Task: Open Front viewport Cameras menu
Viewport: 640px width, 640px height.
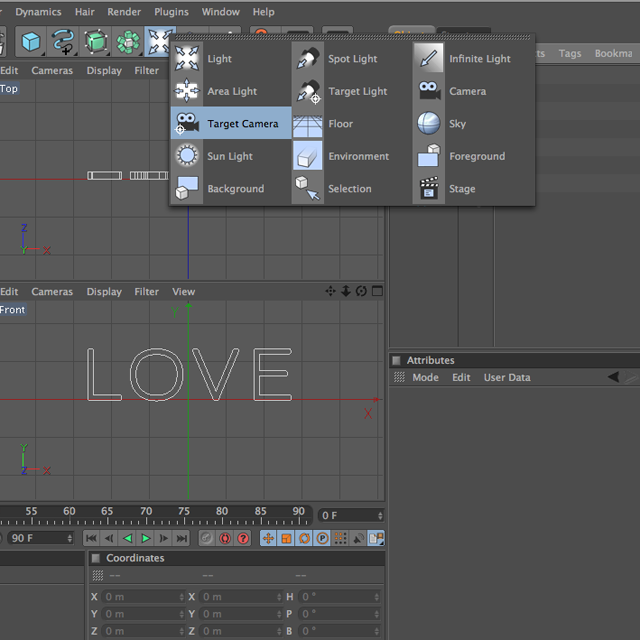Action: (x=52, y=291)
